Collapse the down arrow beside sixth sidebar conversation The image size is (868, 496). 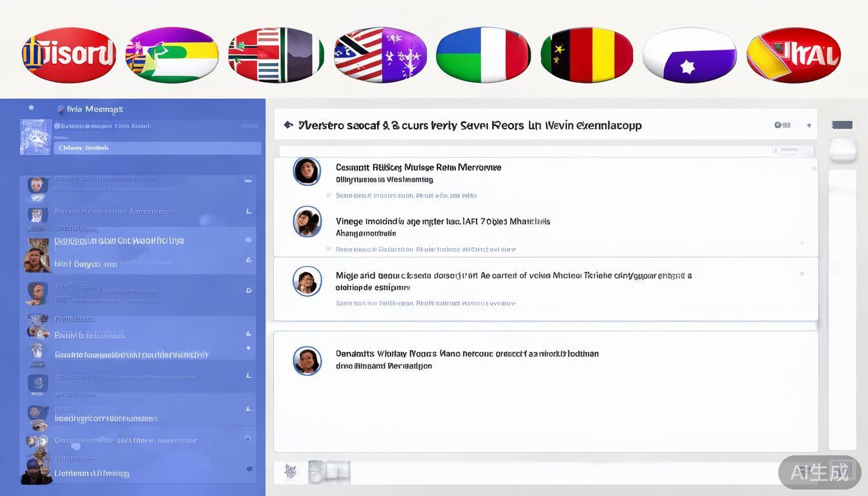pos(249,348)
